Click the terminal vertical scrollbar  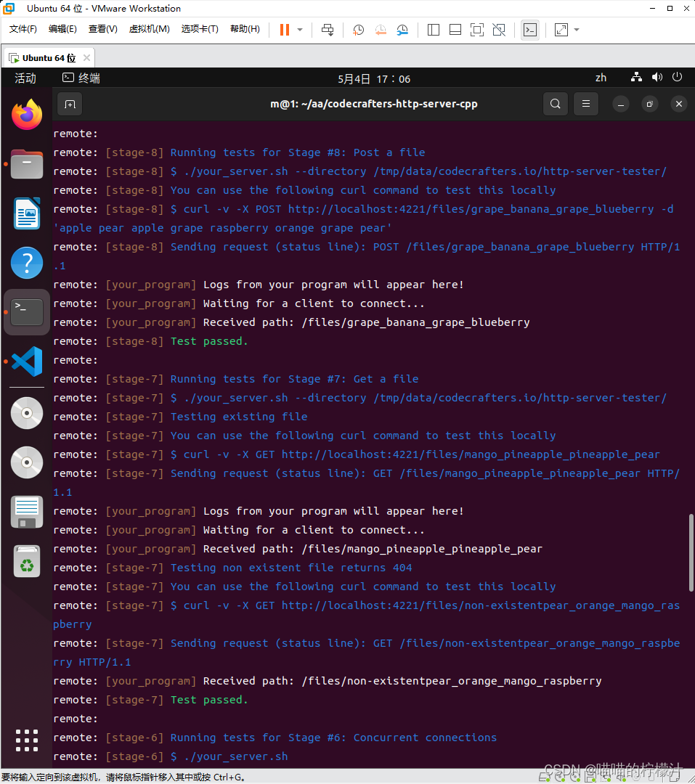[691, 552]
